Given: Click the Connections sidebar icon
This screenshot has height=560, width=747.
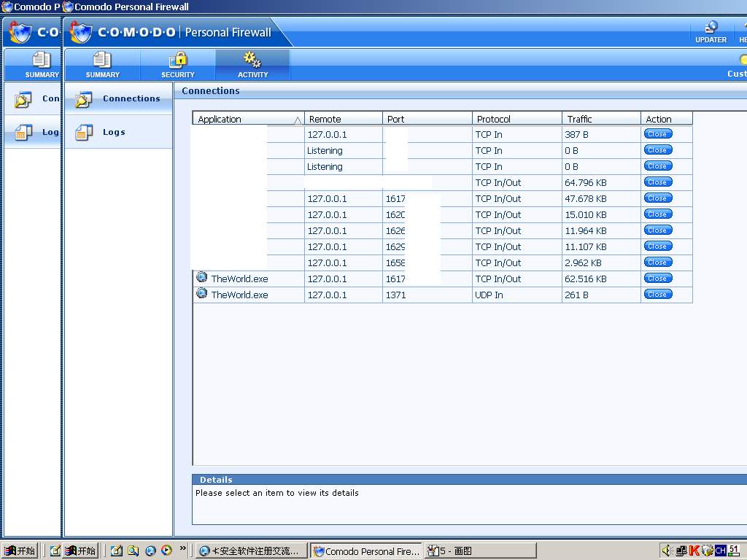Looking at the screenshot, I should point(84,99).
